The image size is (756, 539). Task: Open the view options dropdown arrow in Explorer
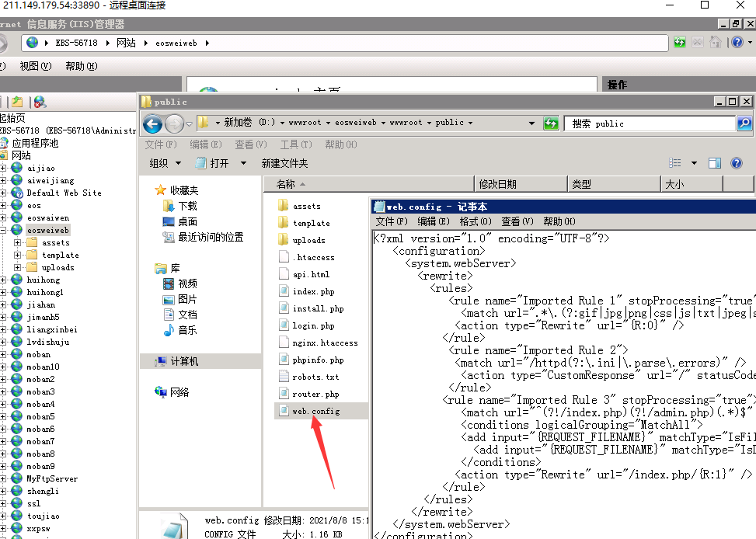point(694,163)
